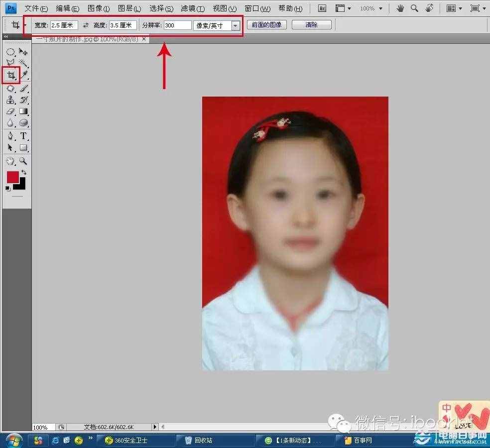Image resolution: width=490 pixels, height=448 pixels.
Task: Select the Magic Wand tool
Action: [23, 63]
